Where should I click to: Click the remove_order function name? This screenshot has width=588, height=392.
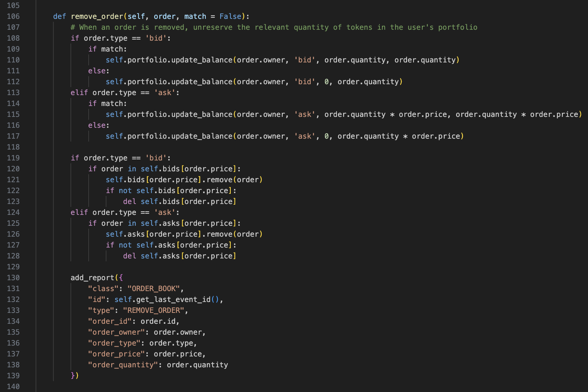97,16
